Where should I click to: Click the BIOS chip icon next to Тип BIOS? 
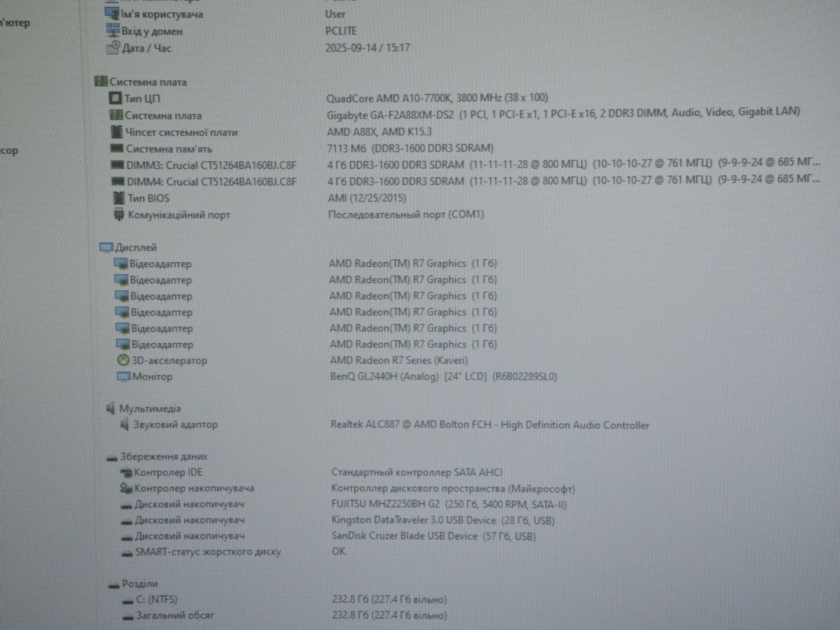(x=118, y=197)
